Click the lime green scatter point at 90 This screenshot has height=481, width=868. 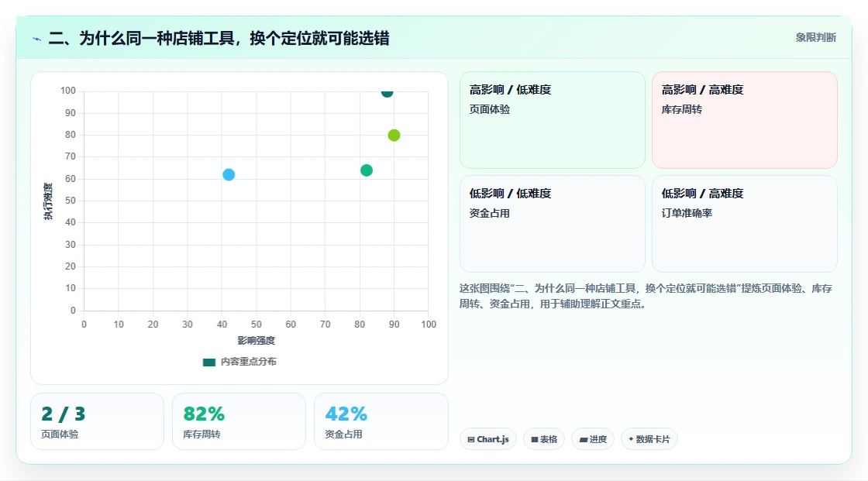(394, 135)
